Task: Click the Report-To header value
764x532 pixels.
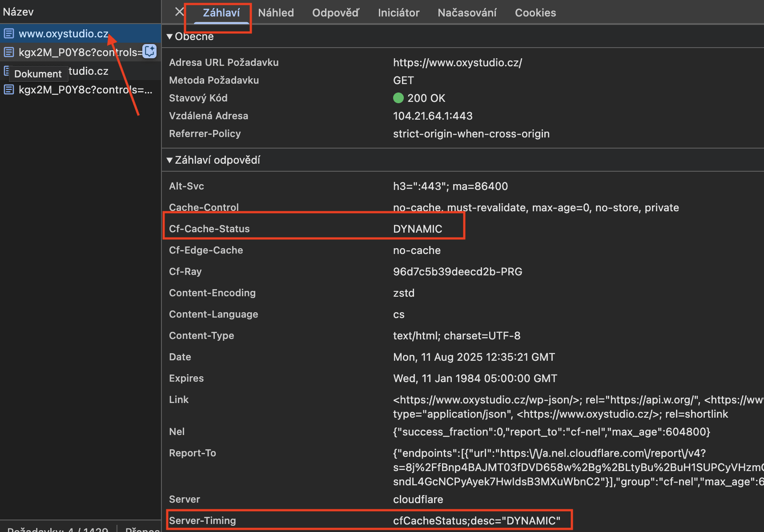Action: coord(578,468)
